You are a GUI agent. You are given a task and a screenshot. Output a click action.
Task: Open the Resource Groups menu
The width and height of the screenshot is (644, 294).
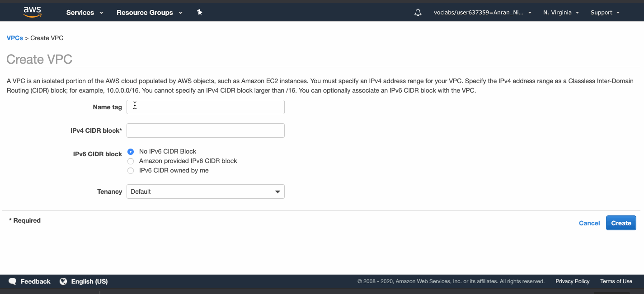(149, 13)
